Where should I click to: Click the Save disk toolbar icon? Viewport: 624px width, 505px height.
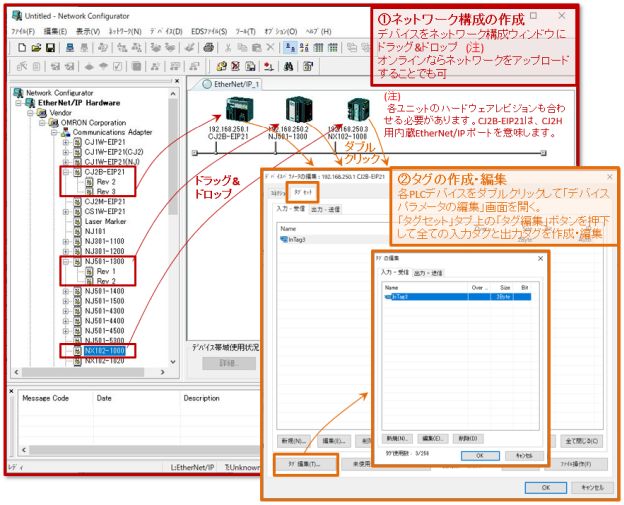tap(49, 47)
